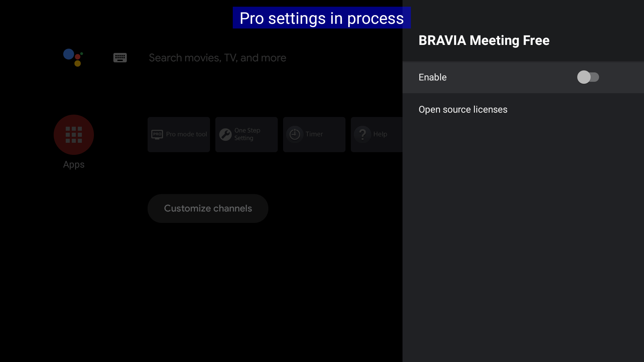Select the One Step Setting text
644x362 pixels.
coord(247,134)
